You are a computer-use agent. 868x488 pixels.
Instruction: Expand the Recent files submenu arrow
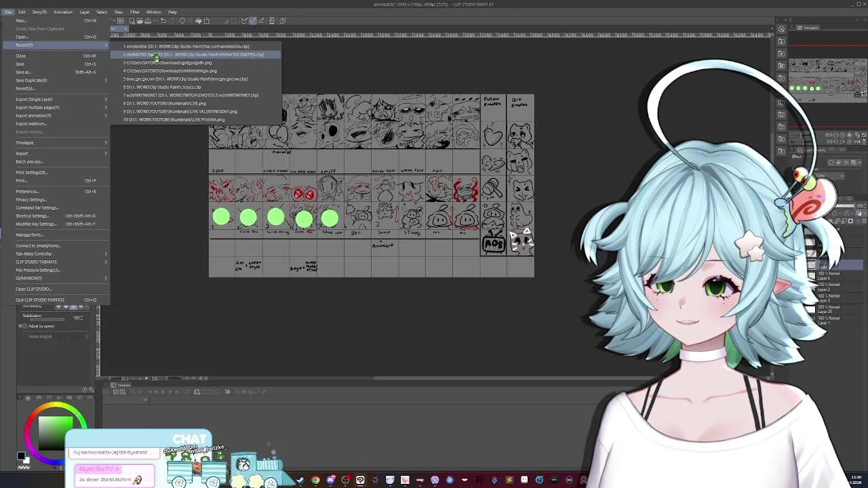point(106,45)
